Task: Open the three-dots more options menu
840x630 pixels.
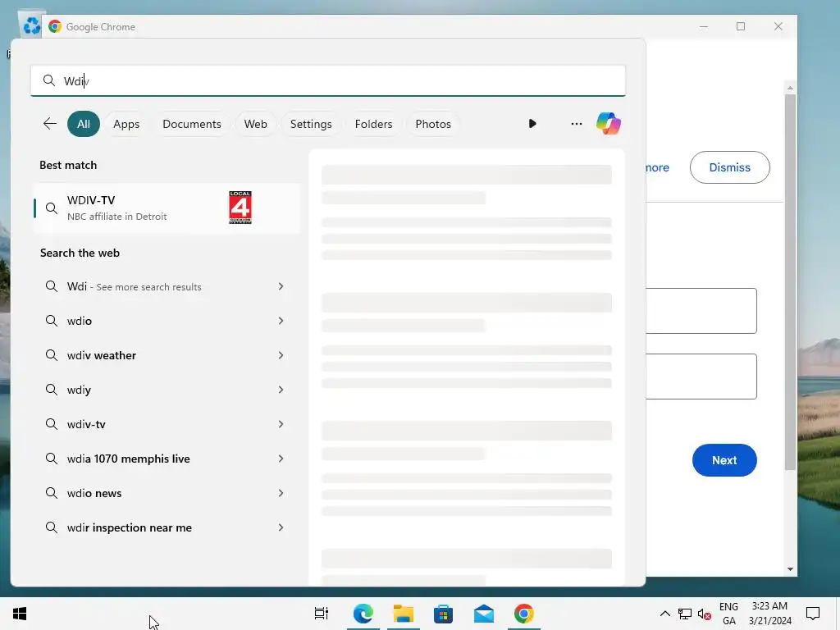Action: tap(577, 124)
